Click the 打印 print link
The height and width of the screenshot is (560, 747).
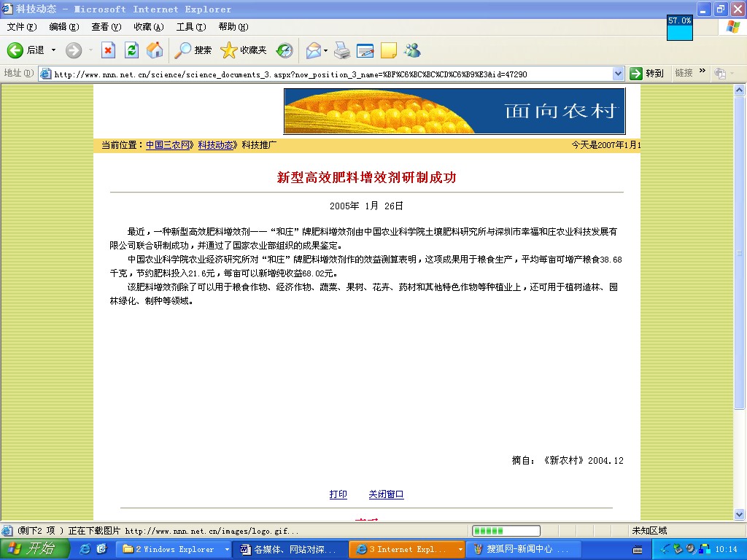[338, 494]
